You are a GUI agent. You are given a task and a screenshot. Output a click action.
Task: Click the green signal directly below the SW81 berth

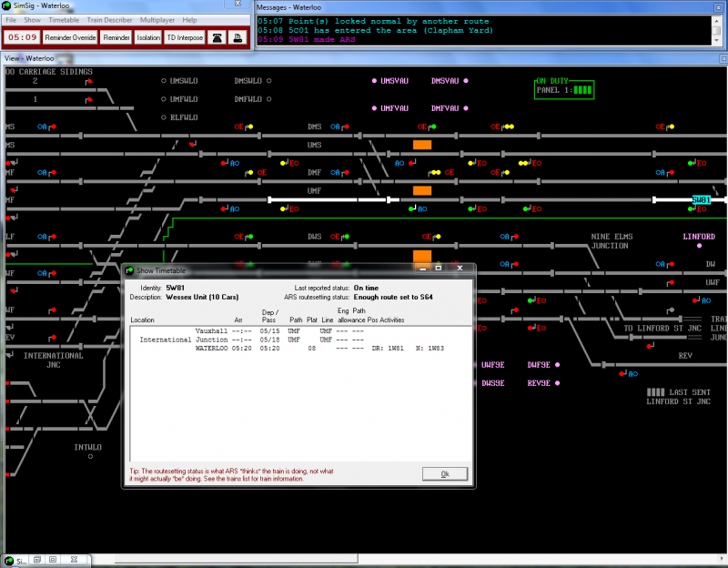click(x=691, y=209)
